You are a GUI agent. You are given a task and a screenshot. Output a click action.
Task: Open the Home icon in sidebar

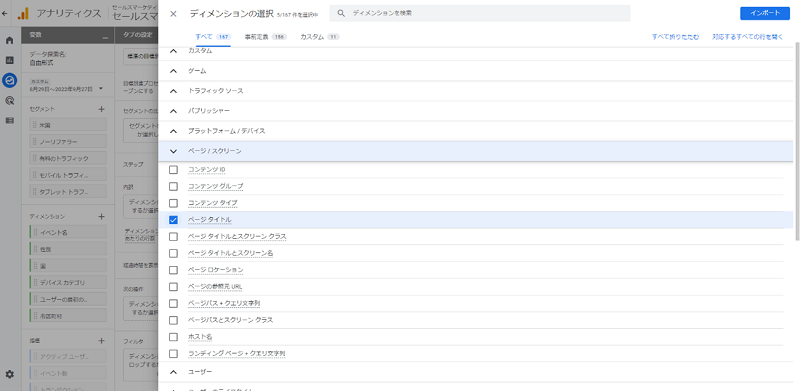[x=10, y=40]
